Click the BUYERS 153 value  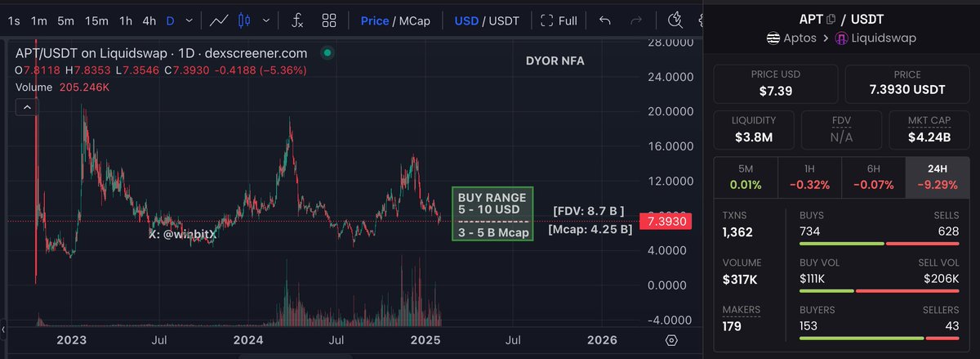[810, 326]
